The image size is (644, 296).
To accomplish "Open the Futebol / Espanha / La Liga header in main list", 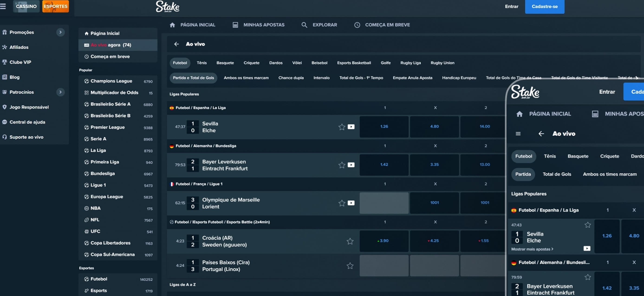I will 201,108.
